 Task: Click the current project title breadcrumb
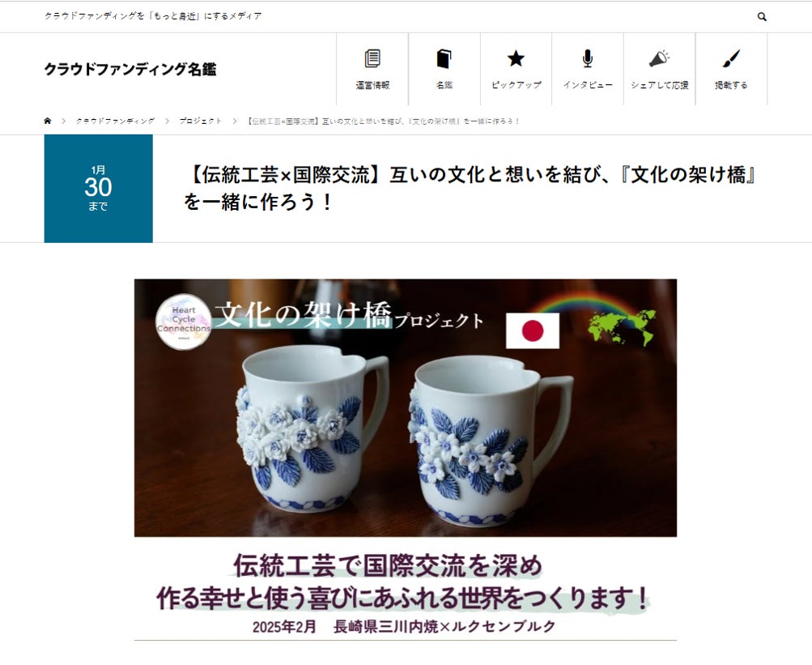[383, 121]
